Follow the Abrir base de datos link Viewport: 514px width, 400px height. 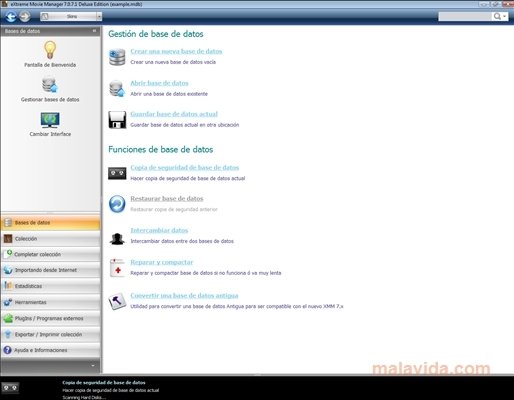[x=159, y=83]
